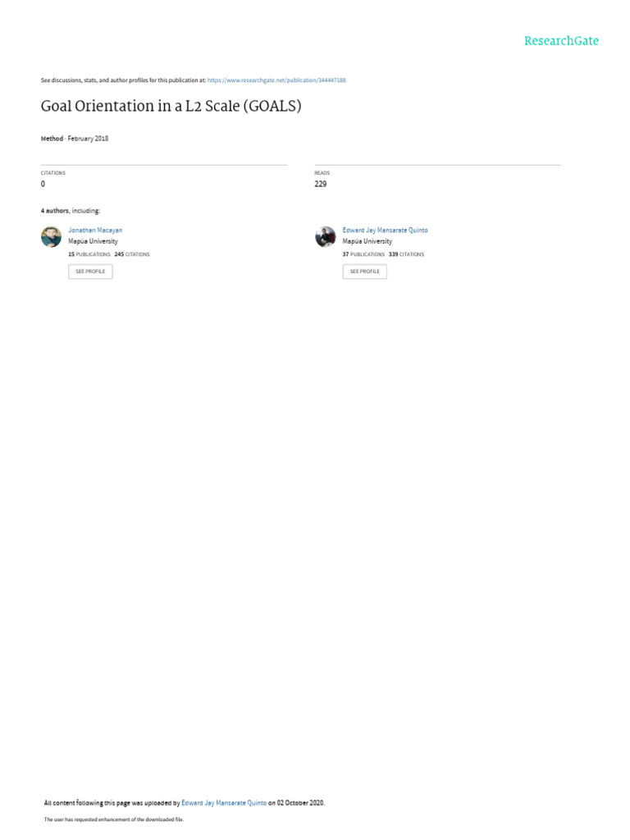The height and width of the screenshot is (840, 630).
Task: Open the researchgate.net publication URL link
Action: [276, 80]
